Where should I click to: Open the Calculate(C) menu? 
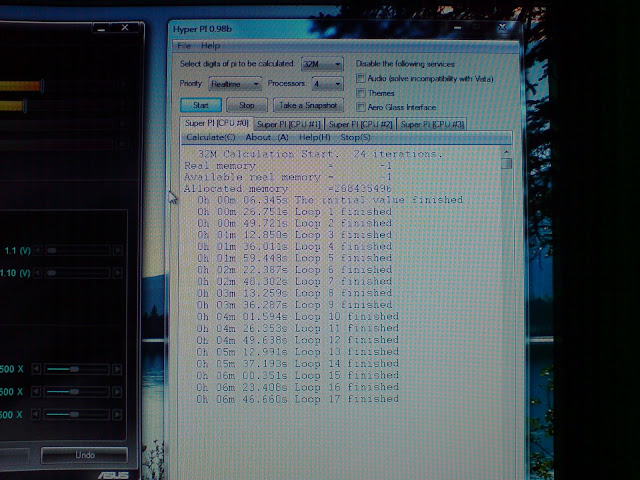(x=211, y=137)
